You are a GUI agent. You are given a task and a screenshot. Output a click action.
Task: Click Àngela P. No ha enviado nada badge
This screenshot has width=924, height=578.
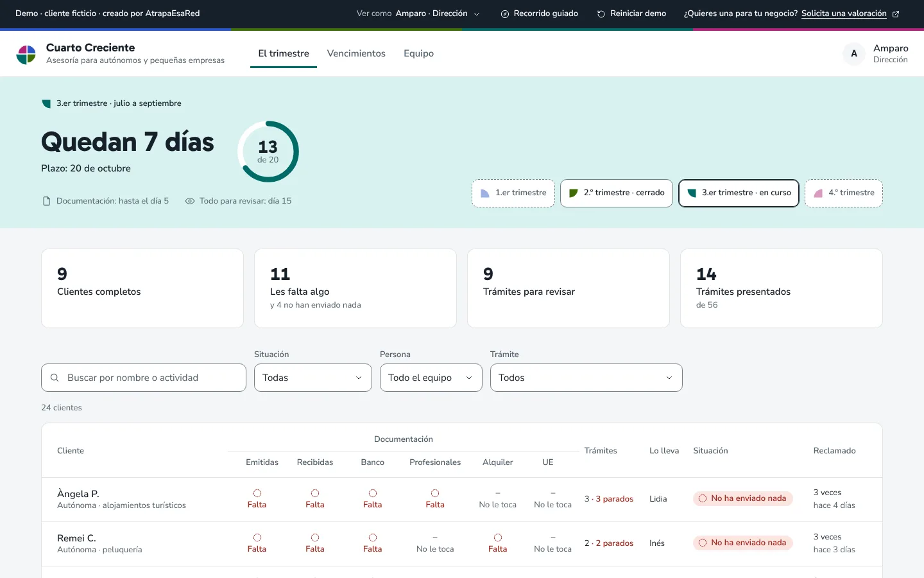[743, 498]
